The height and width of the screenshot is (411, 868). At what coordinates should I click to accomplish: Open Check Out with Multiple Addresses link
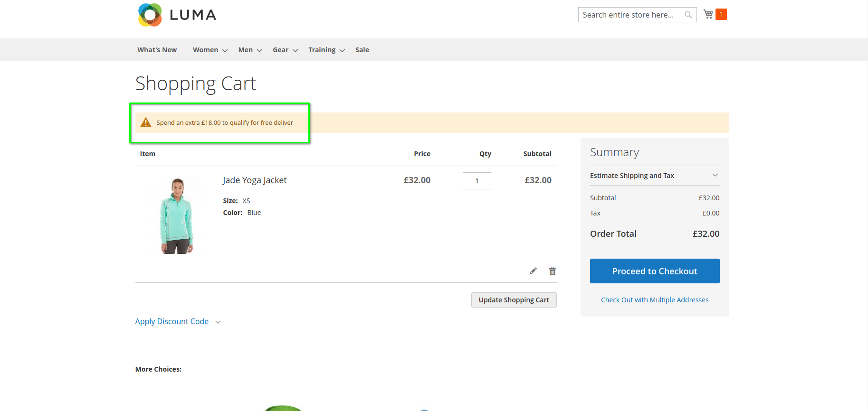(655, 300)
